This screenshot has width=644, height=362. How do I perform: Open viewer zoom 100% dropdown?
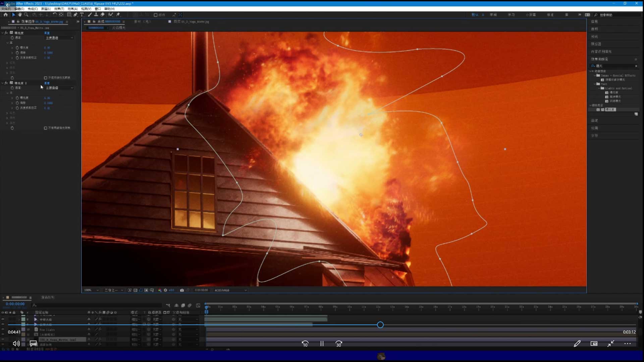tap(91, 290)
